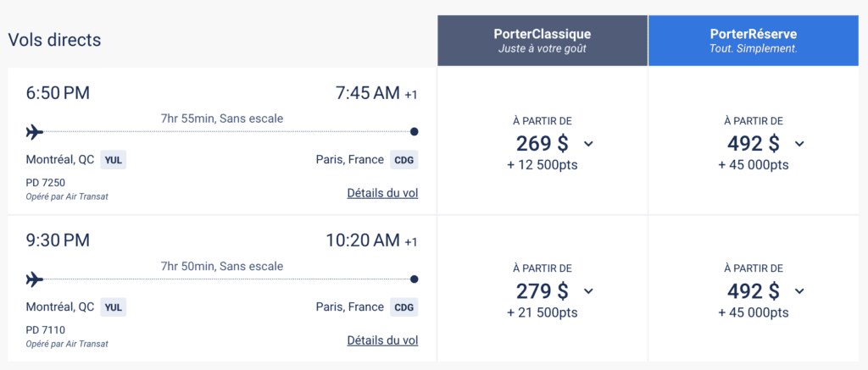Click the CDG airport badge on flight PD 7110

coord(403,307)
